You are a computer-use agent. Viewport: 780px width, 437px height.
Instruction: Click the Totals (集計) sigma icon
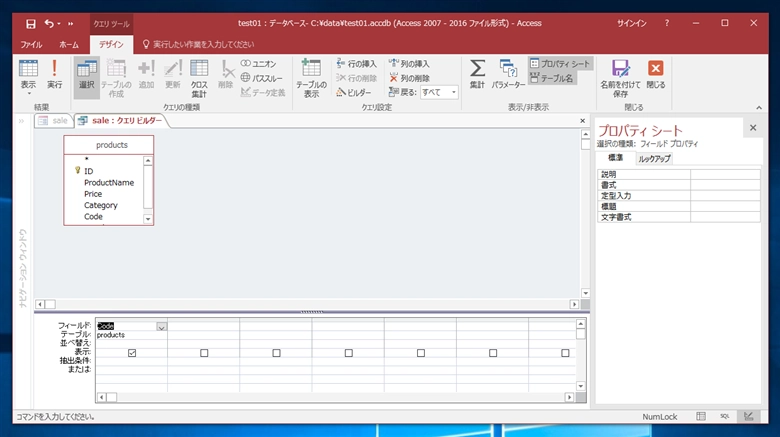click(x=477, y=75)
